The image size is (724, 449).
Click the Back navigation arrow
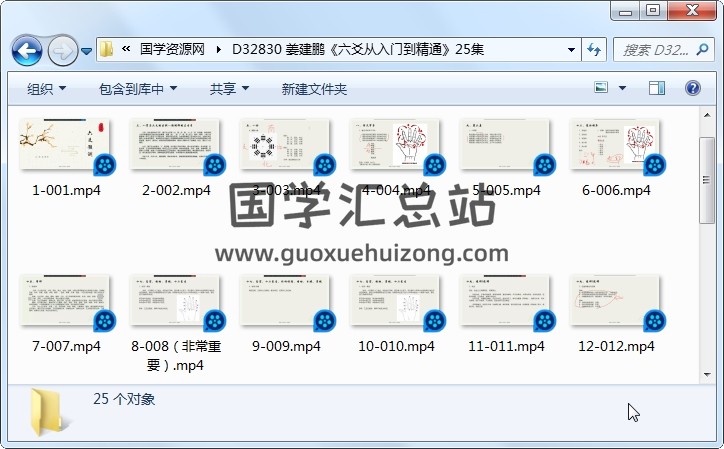coord(27,50)
